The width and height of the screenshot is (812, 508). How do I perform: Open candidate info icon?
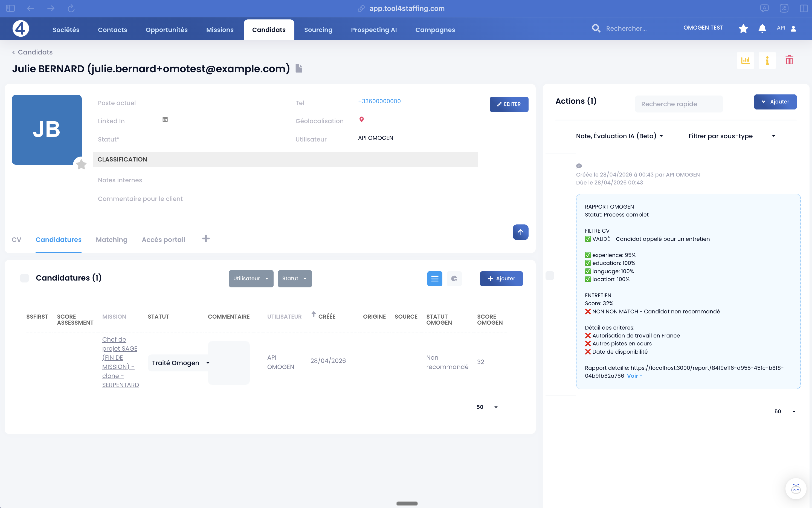tap(767, 60)
